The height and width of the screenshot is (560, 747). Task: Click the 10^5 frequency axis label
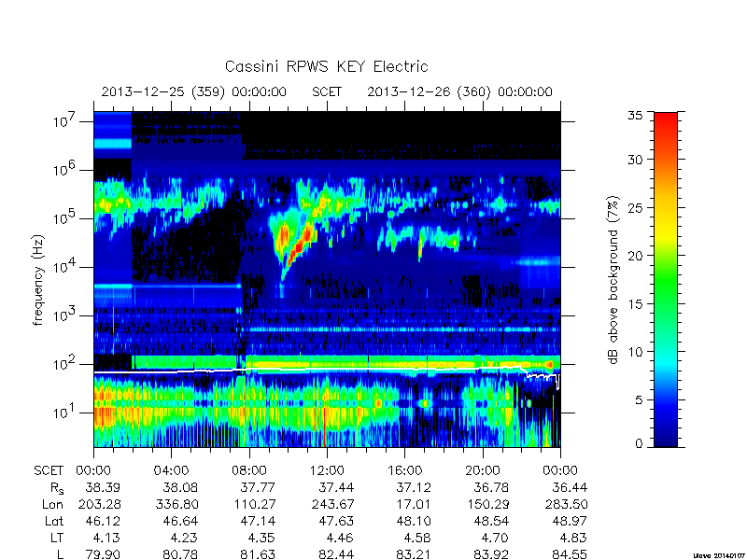pyautogui.click(x=63, y=217)
